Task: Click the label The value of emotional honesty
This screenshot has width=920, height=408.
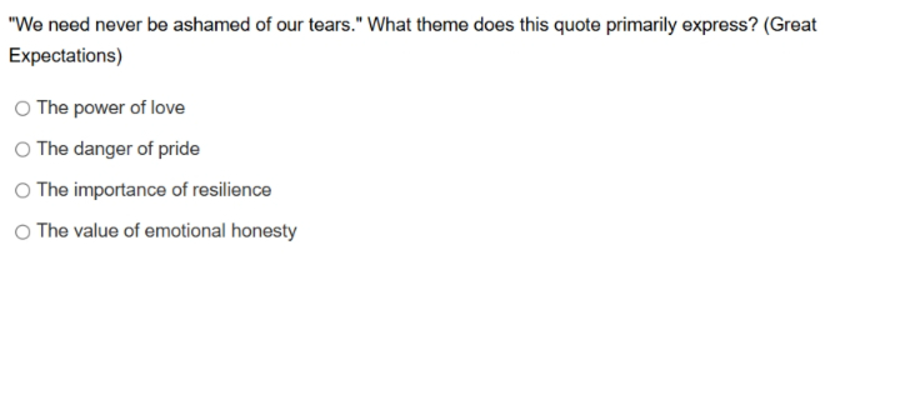Action: pyautogui.click(x=167, y=231)
